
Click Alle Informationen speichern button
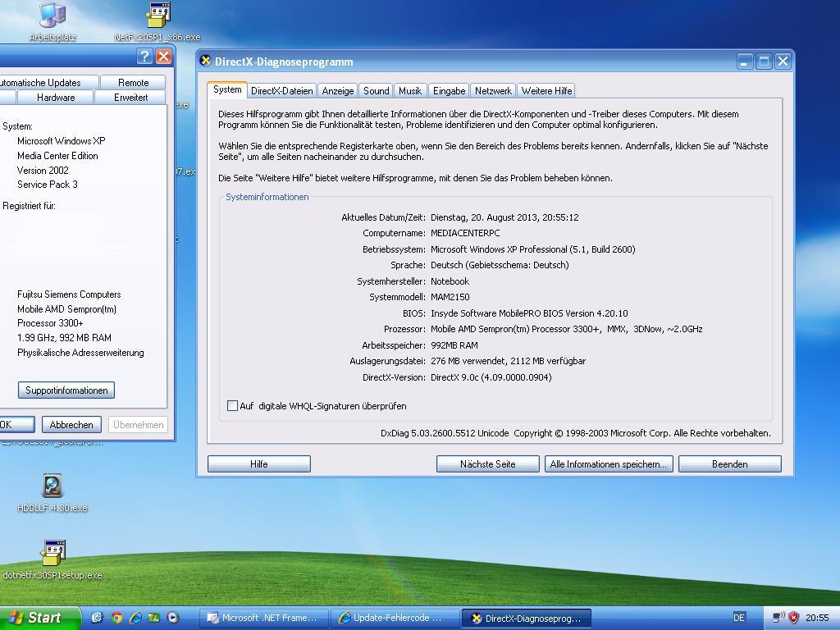click(x=608, y=464)
